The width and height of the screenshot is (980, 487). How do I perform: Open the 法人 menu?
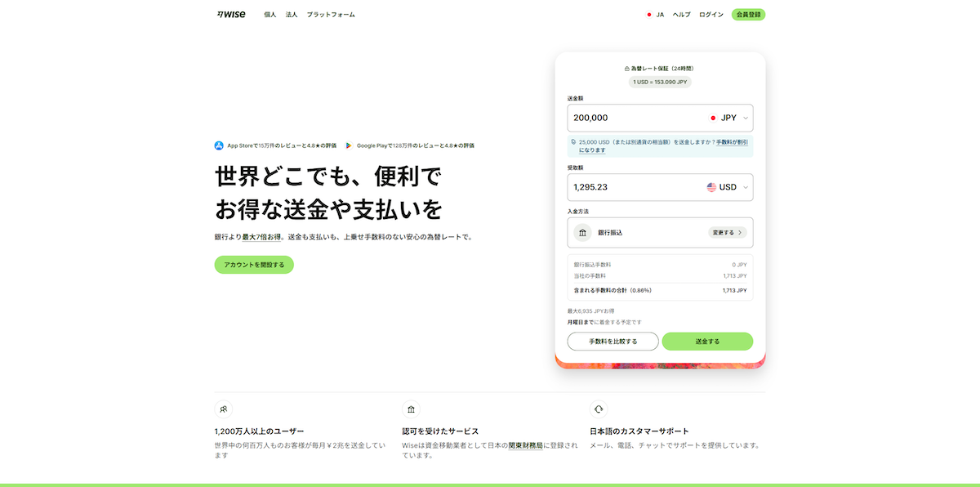292,15
